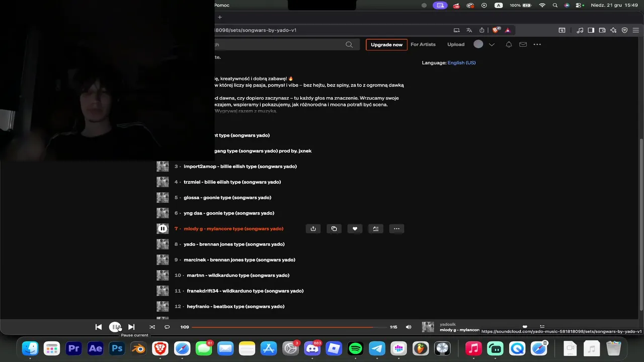Open SoundCloud notifications bell
Image resolution: width=644 pixels, height=362 pixels.
509,44
